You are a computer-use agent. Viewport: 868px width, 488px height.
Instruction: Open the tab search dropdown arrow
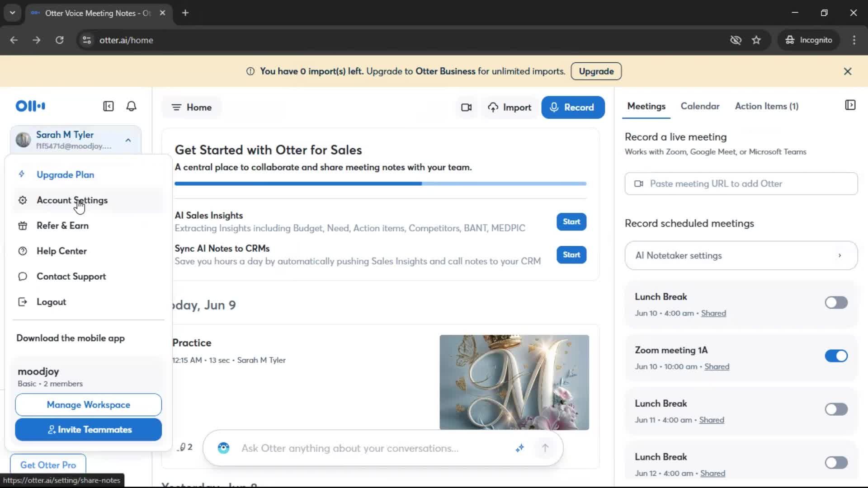coord(13,13)
